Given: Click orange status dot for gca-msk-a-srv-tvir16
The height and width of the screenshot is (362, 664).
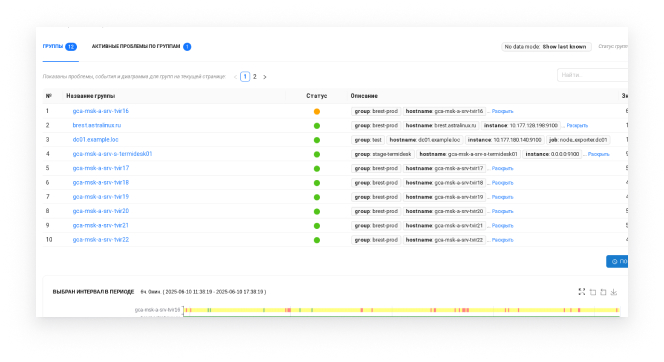Looking at the screenshot, I should pyautogui.click(x=317, y=111).
